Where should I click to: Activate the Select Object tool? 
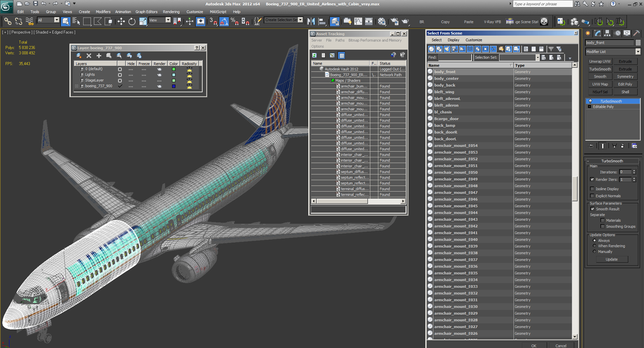click(66, 21)
